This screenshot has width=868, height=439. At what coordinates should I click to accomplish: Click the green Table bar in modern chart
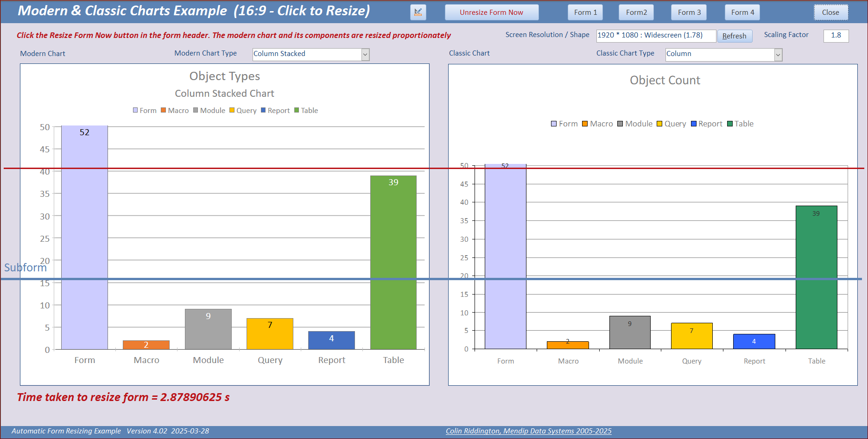click(393, 262)
